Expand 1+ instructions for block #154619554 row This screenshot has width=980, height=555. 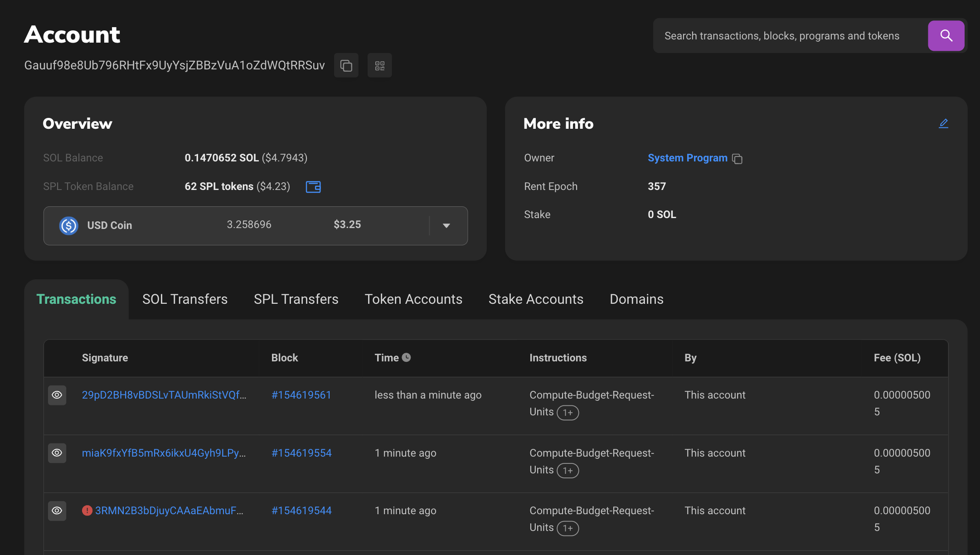pos(568,471)
